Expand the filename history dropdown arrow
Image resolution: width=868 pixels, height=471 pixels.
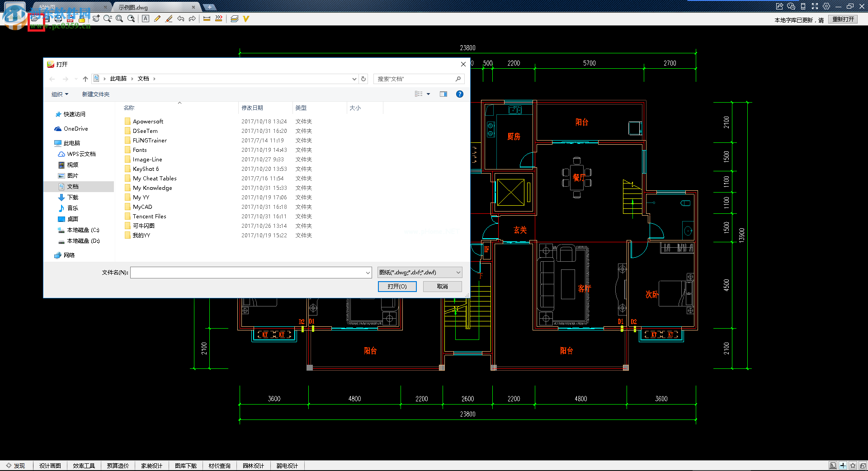point(368,273)
